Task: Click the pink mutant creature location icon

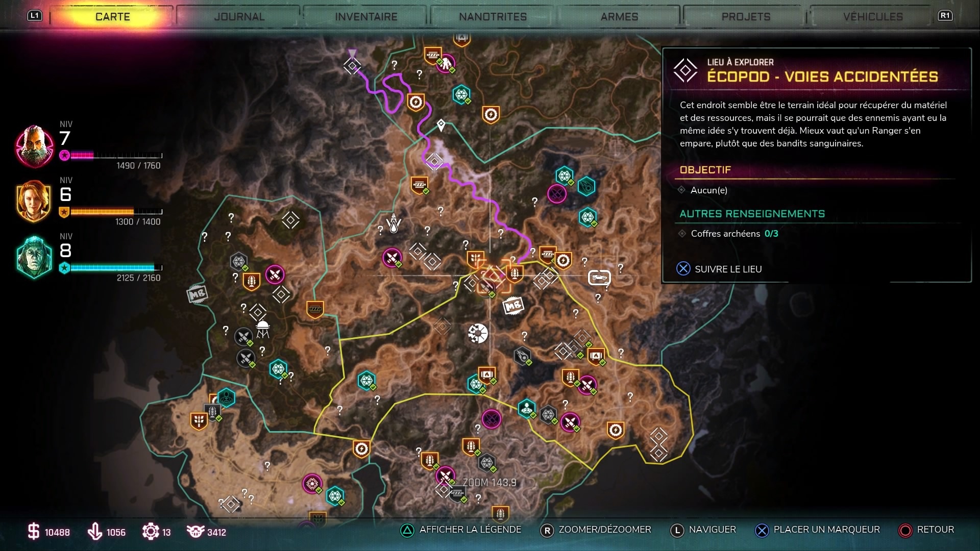Action: 446,63
